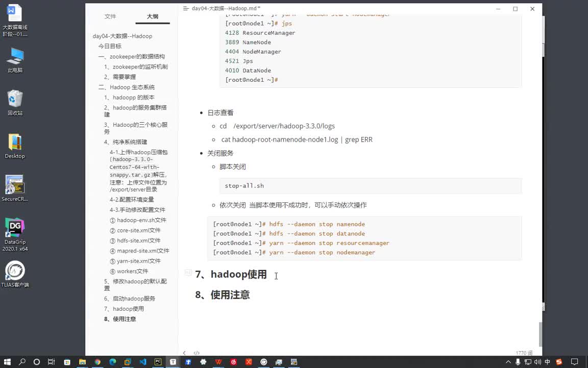Switch to the 文件 sidebar tab
The image size is (588, 368).
click(x=110, y=16)
